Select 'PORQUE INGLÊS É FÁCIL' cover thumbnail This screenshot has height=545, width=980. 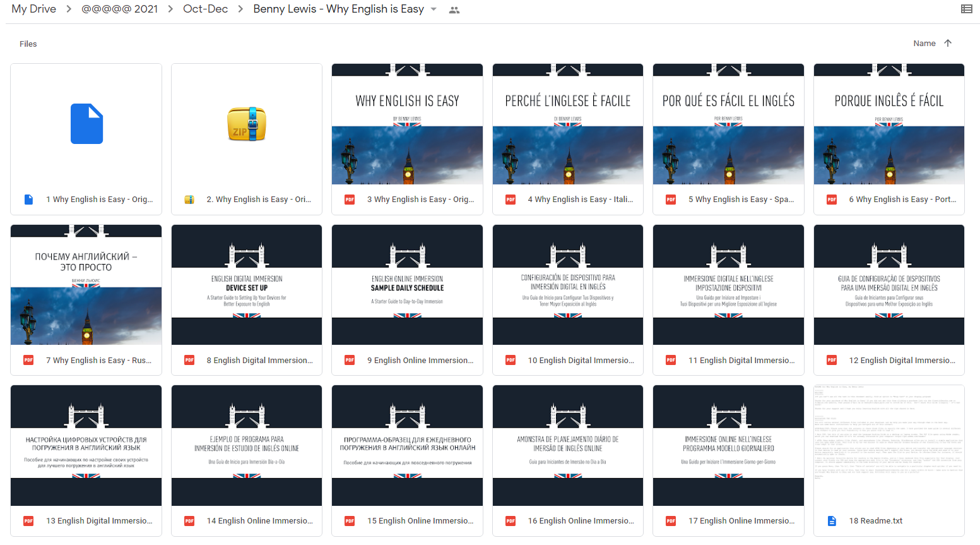(x=889, y=124)
